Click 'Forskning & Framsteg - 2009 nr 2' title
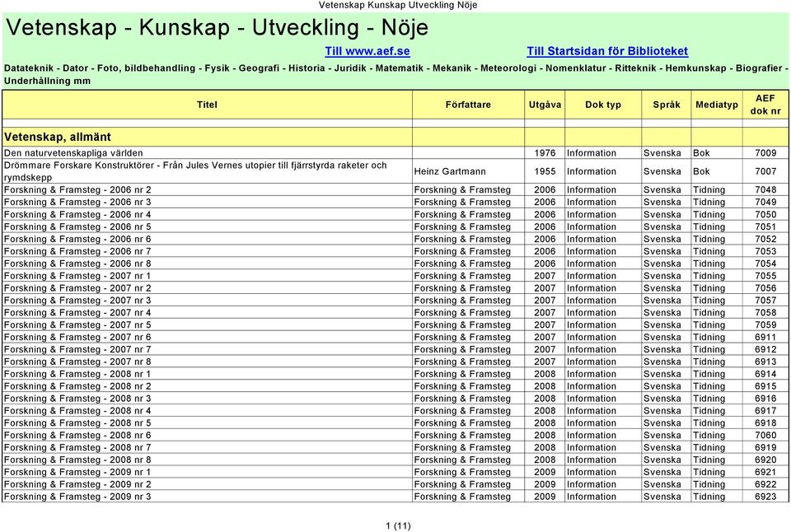This screenshot has width=791, height=532. [x=77, y=484]
